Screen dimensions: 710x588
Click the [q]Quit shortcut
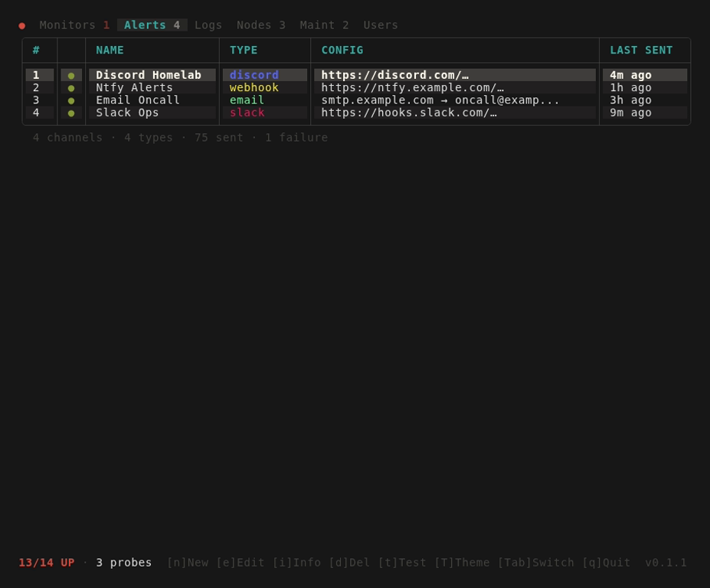607,563
